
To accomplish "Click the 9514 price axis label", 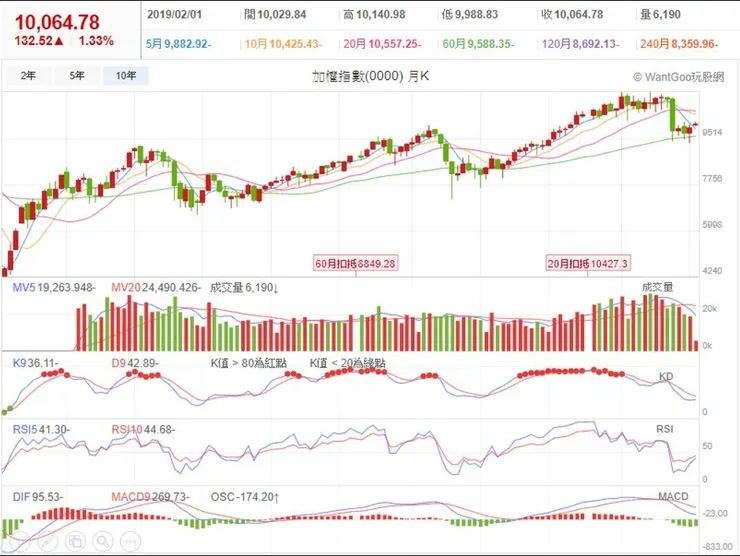I will tap(712, 133).
